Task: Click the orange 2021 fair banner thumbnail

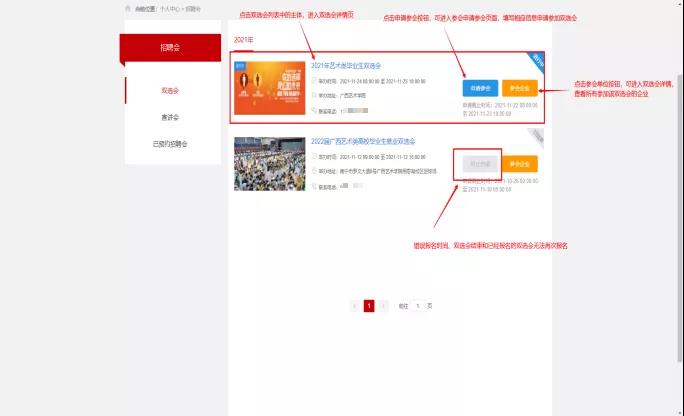Action: tap(269, 88)
